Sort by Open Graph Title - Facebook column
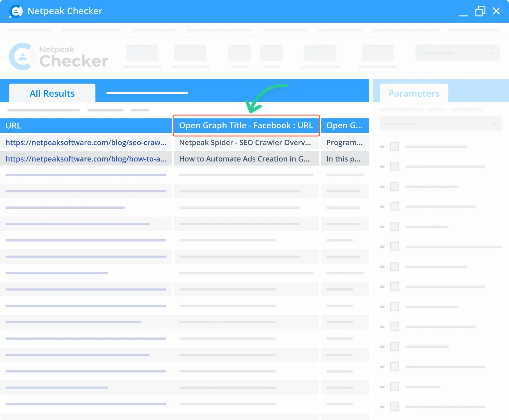Viewport: 509px width, 420px height. tap(246, 125)
